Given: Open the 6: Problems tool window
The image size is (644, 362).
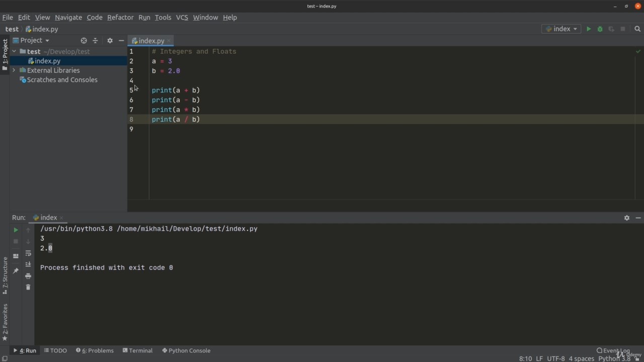Looking at the screenshot, I should pyautogui.click(x=95, y=350).
